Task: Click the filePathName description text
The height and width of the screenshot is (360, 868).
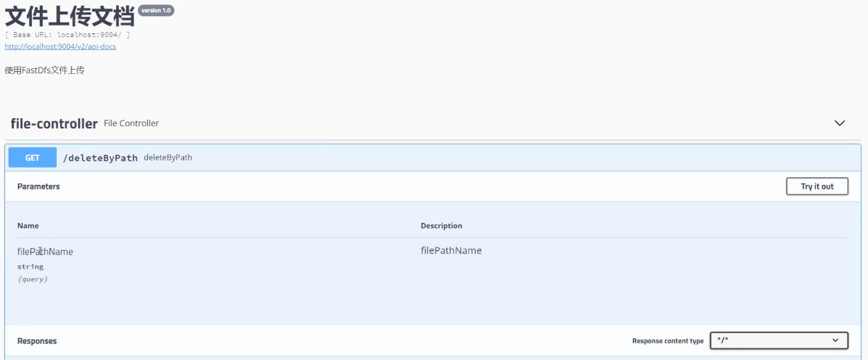Action: [x=451, y=251]
